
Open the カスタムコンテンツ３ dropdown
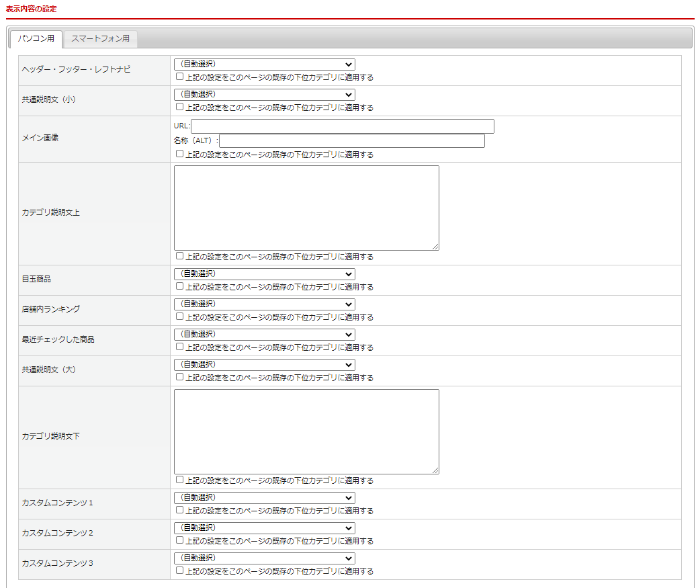(264, 558)
